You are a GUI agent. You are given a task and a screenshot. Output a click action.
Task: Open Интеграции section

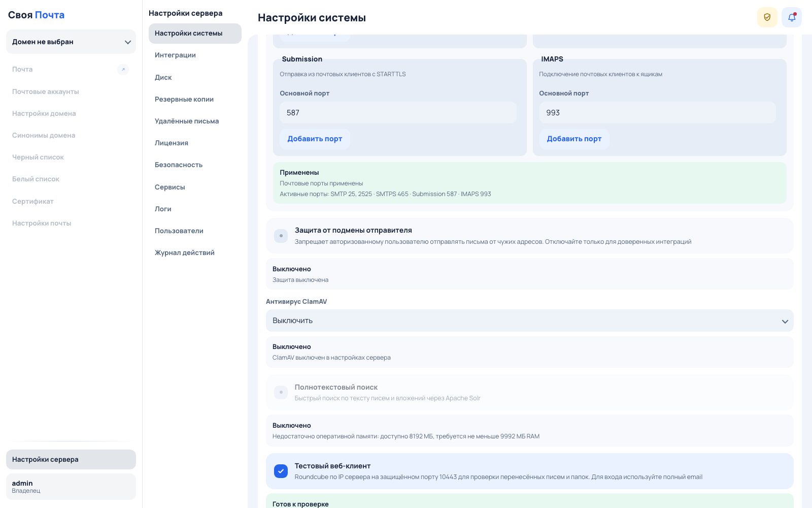point(195,55)
